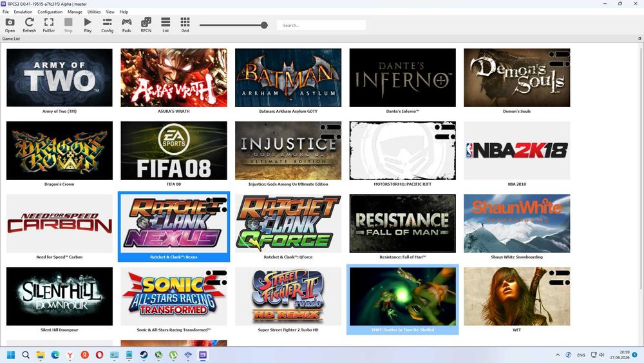Click custom config badge on MotorStorm
The image size is (644, 363).
(x=445, y=132)
